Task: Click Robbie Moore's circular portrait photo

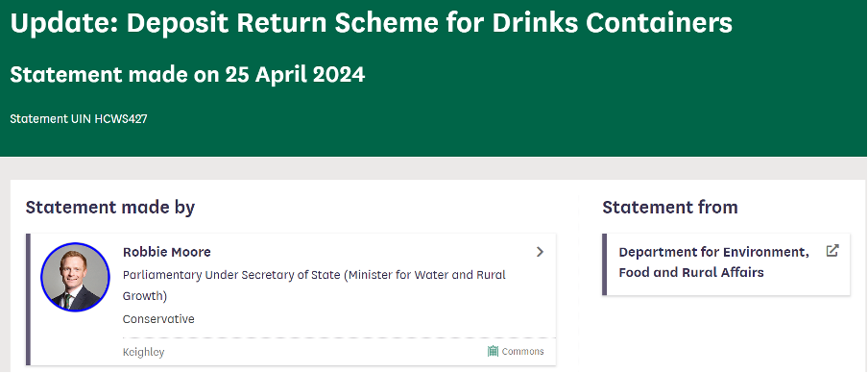Action: pyautogui.click(x=75, y=277)
